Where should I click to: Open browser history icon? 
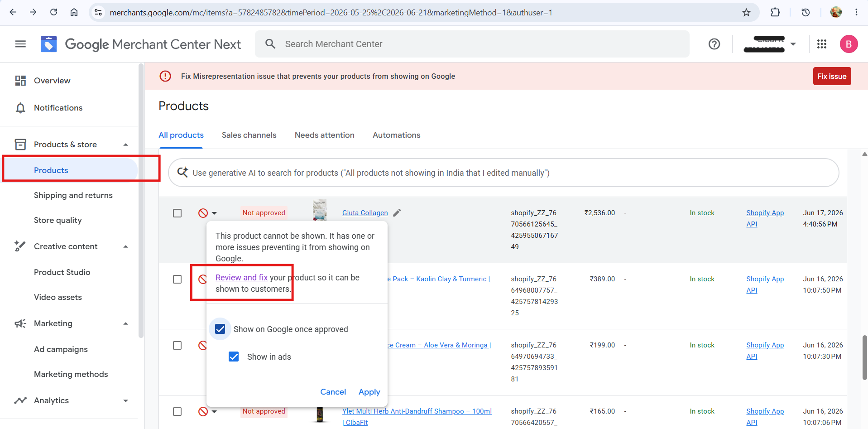(806, 12)
